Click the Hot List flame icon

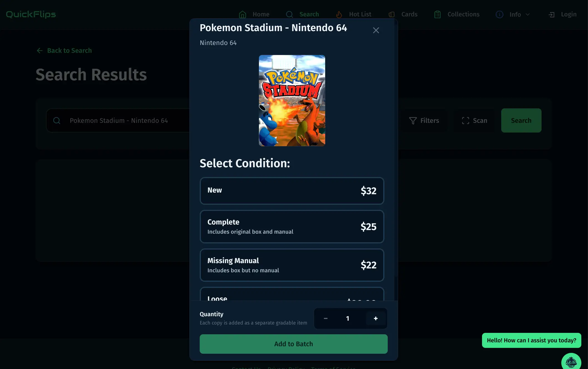pyautogui.click(x=339, y=14)
